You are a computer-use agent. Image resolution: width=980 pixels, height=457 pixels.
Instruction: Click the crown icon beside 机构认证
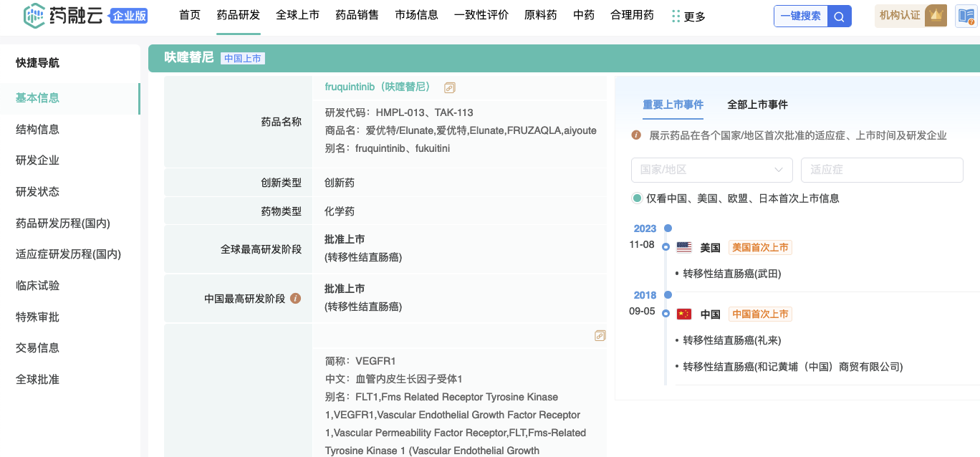point(935,15)
